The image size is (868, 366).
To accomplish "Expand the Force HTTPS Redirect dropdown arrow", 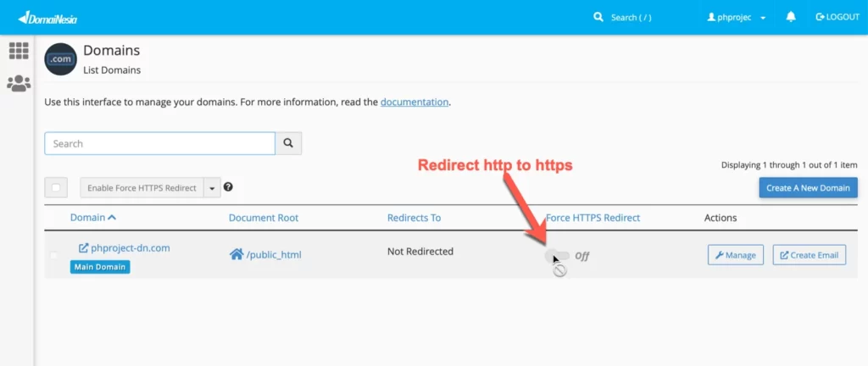I will (x=212, y=188).
